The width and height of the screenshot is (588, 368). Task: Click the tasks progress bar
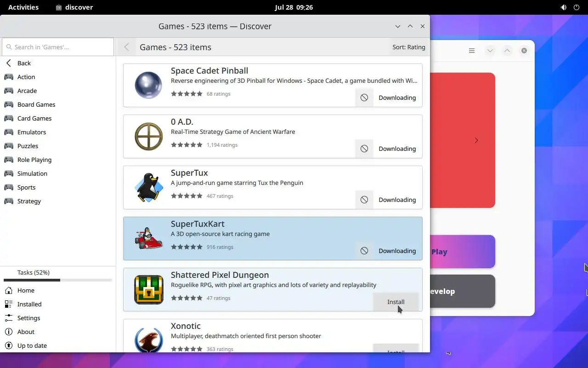click(x=58, y=280)
